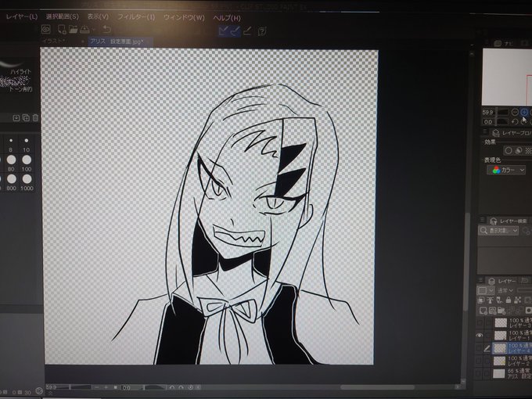This screenshot has width=532, height=399.
Task: Click the navigator zoom out minus icon
Action: point(515,112)
